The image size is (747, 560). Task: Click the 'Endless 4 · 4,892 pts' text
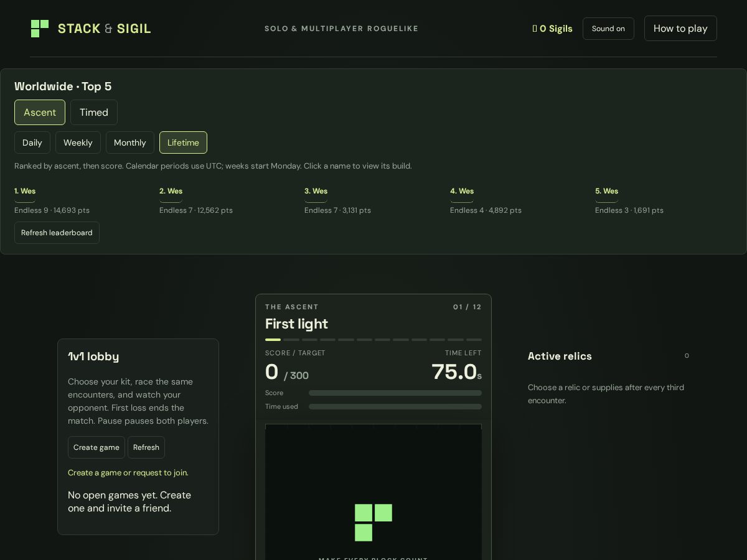[486, 210]
